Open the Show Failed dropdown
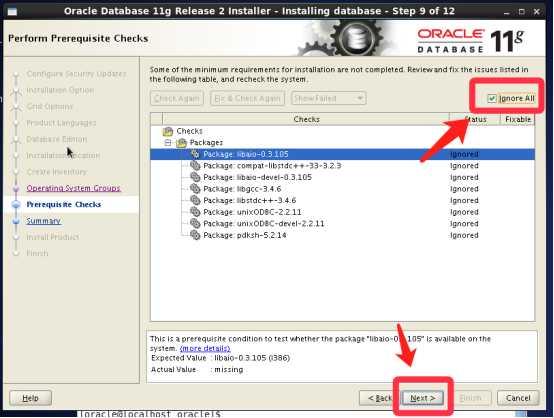This screenshot has height=418, width=554. pyautogui.click(x=329, y=98)
